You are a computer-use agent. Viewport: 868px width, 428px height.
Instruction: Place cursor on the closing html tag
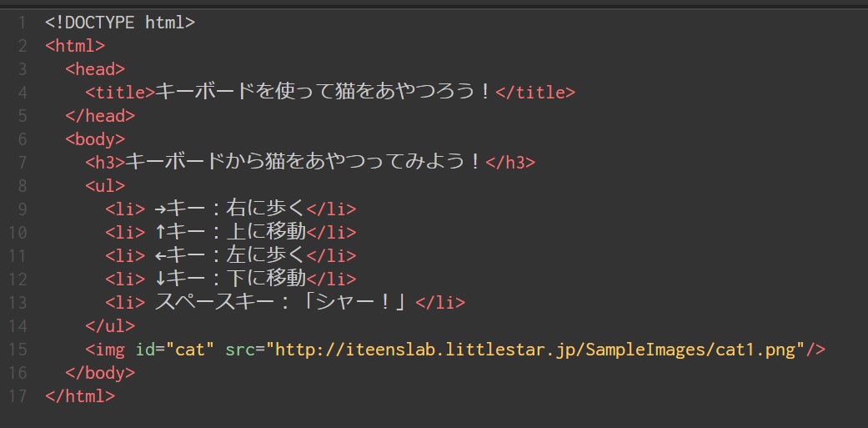coord(80,395)
